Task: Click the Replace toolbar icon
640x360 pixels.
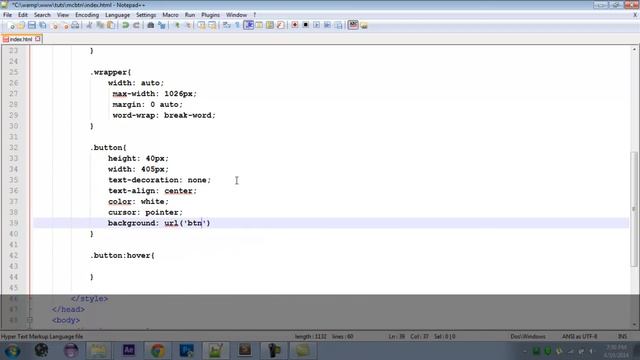Action: [162, 25]
